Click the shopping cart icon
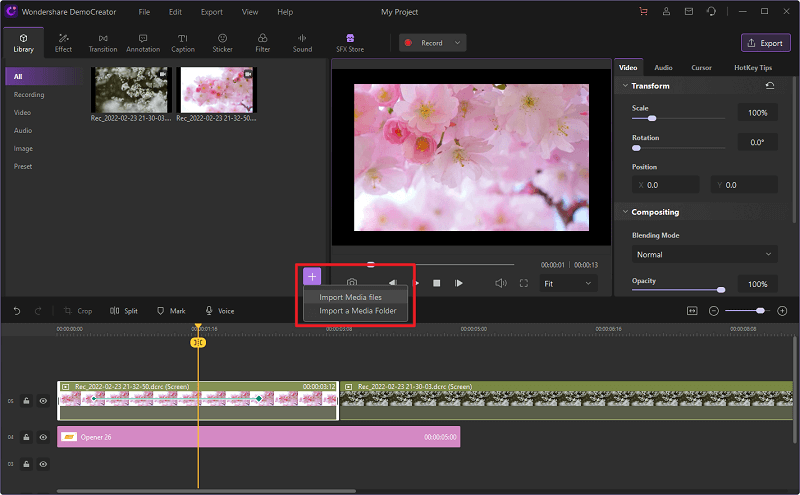Image resolution: width=800 pixels, height=495 pixels. 643,11
